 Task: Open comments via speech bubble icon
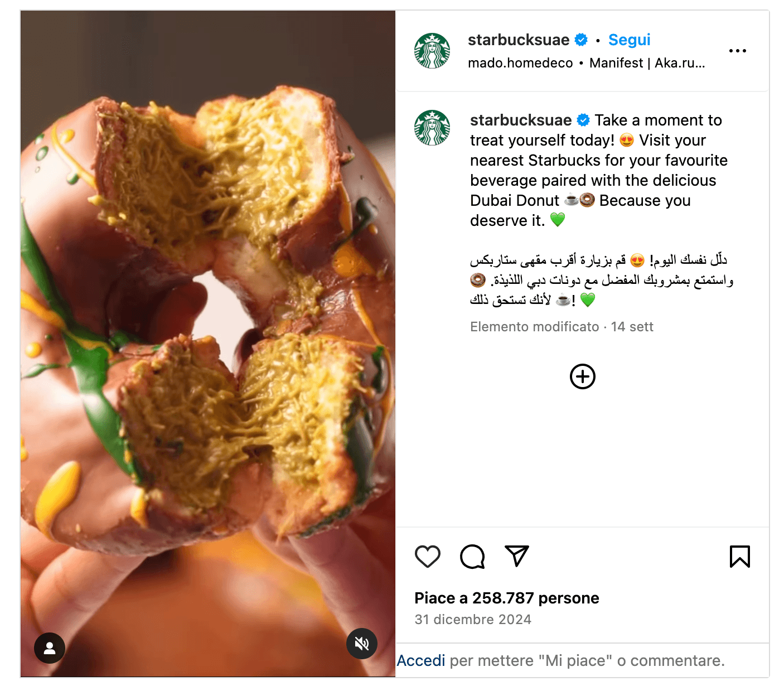coord(472,556)
